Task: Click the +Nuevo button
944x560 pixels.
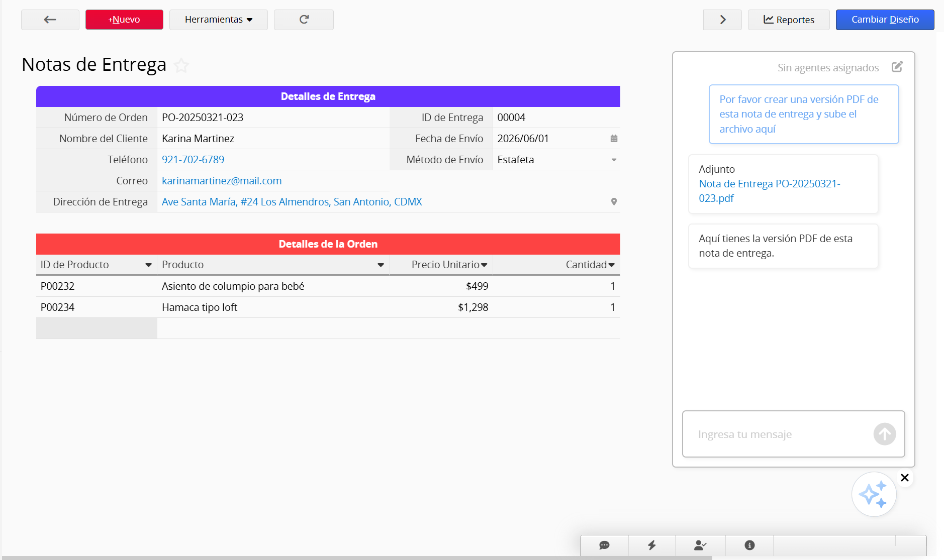Action: tap(124, 20)
